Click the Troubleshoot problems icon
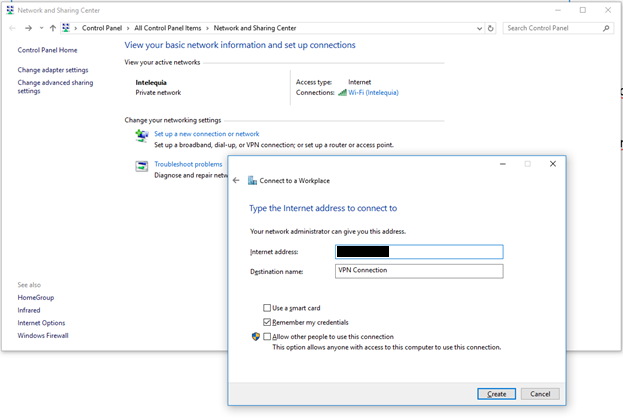This screenshot has height=420, width=623. click(x=142, y=165)
